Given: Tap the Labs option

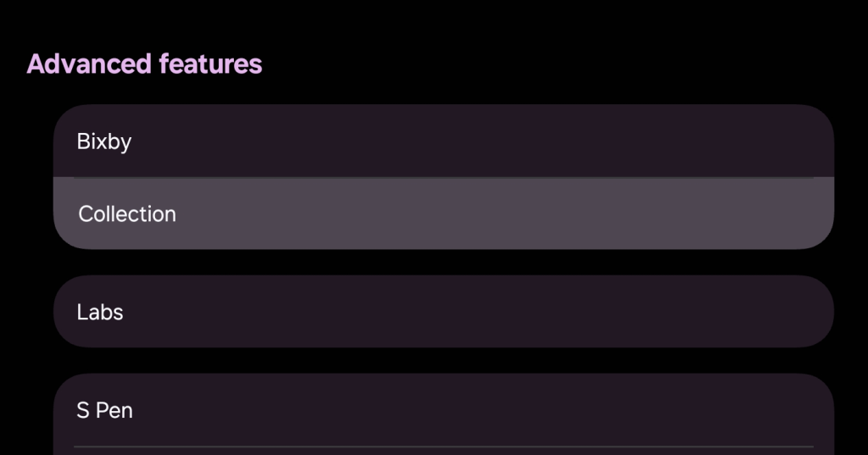Looking at the screenshot, I should (x=443, y=312).
